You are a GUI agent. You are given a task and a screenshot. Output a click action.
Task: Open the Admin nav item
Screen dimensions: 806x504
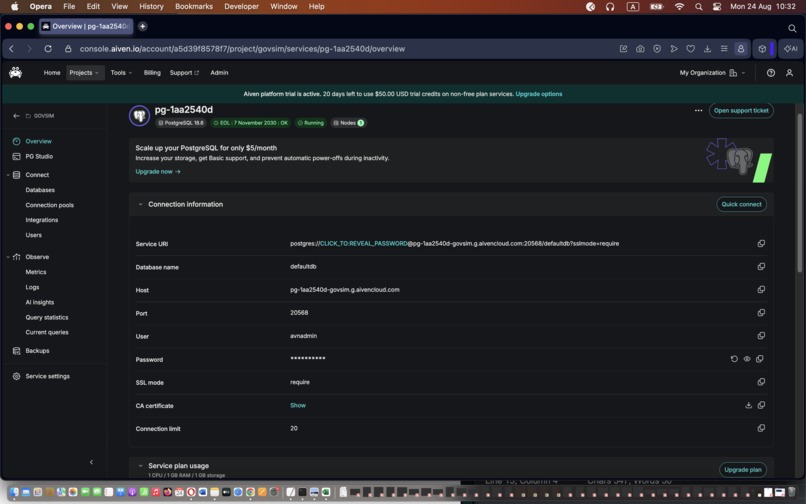coord(219,73)
